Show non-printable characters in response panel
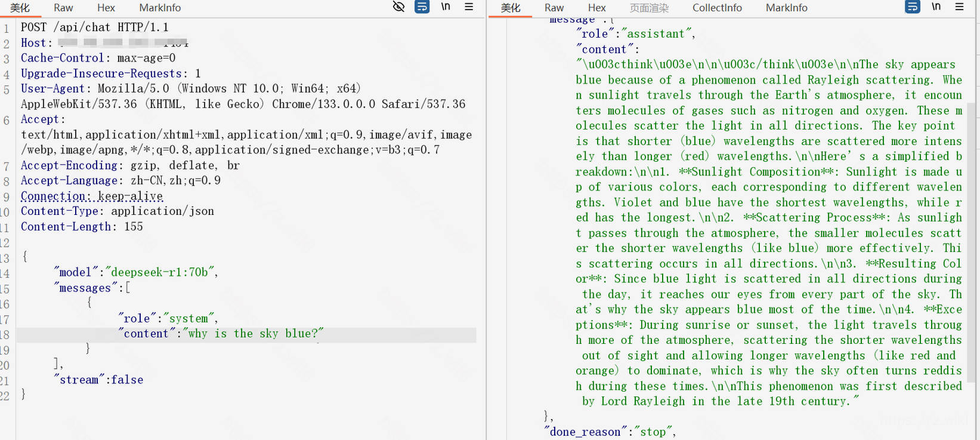This screenshot has width=980, height=440. (936, 7)
